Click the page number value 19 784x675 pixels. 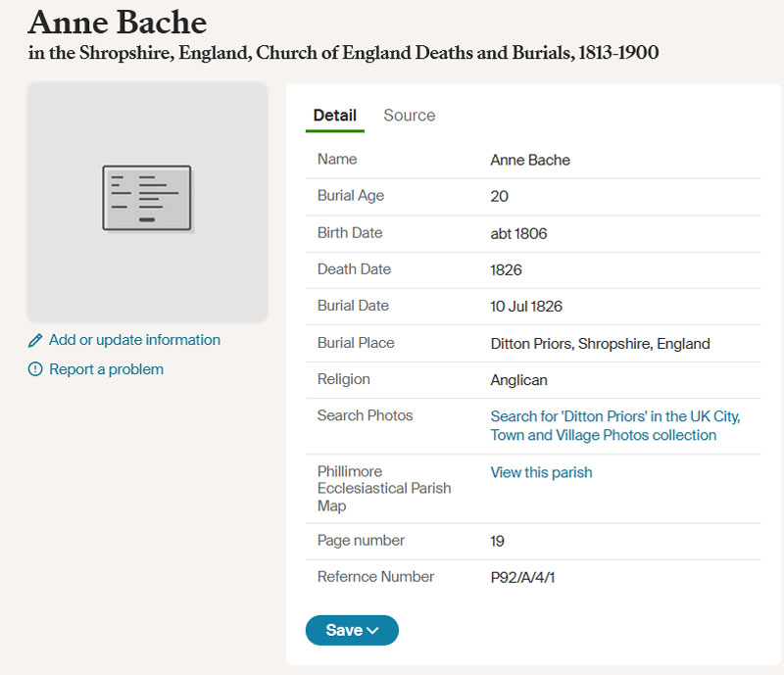497,541
